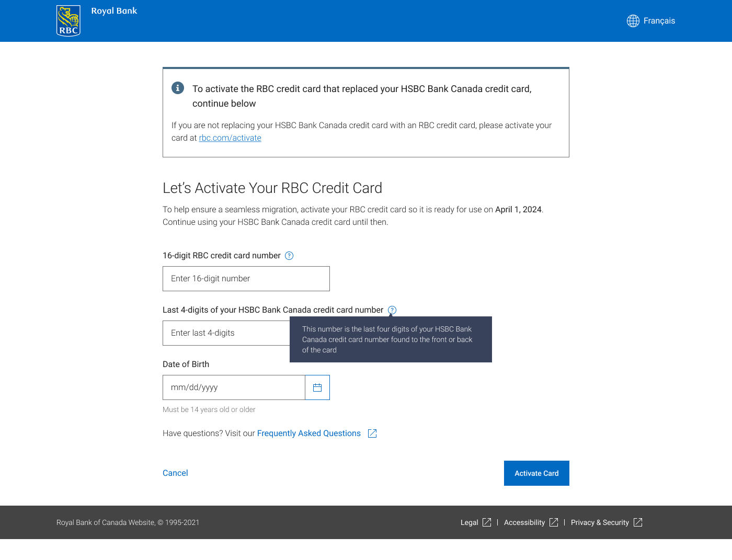Click the Cancel link
The image size is (732, 560).
click(x=175, y=473)
